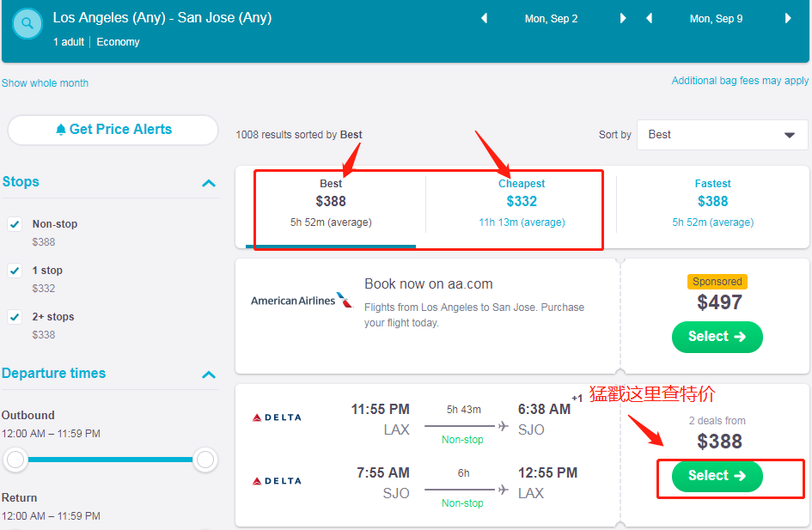The image size is (812, 530).
Task: Click Book now on aa.com heading
Action: pyautogui.click(x=428, y=283)
